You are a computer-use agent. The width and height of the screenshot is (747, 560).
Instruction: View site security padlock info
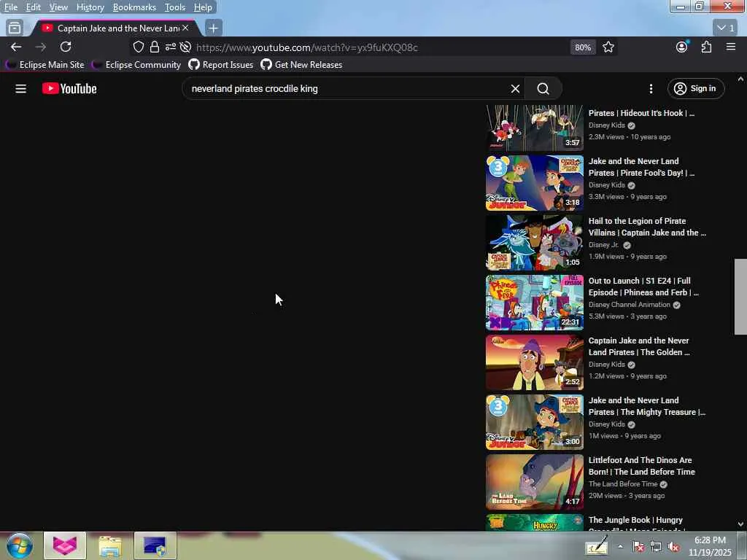click(155, 47)
